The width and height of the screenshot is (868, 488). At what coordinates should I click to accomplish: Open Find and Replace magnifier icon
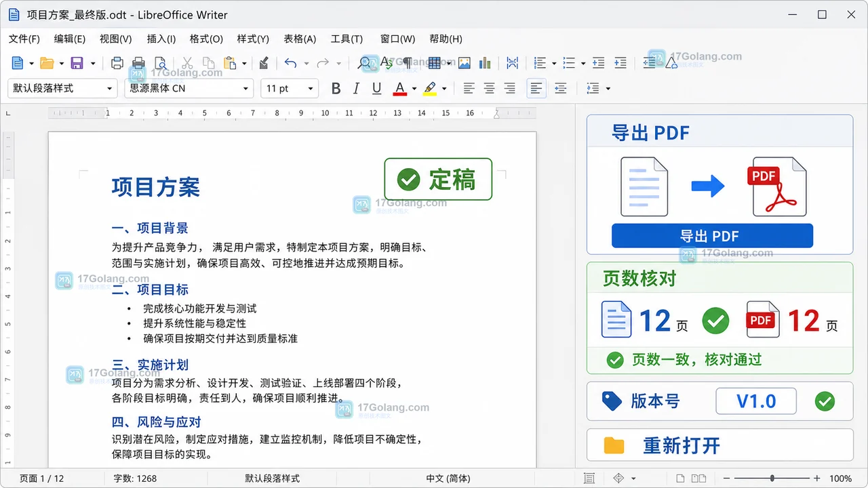tap(366, 63)
